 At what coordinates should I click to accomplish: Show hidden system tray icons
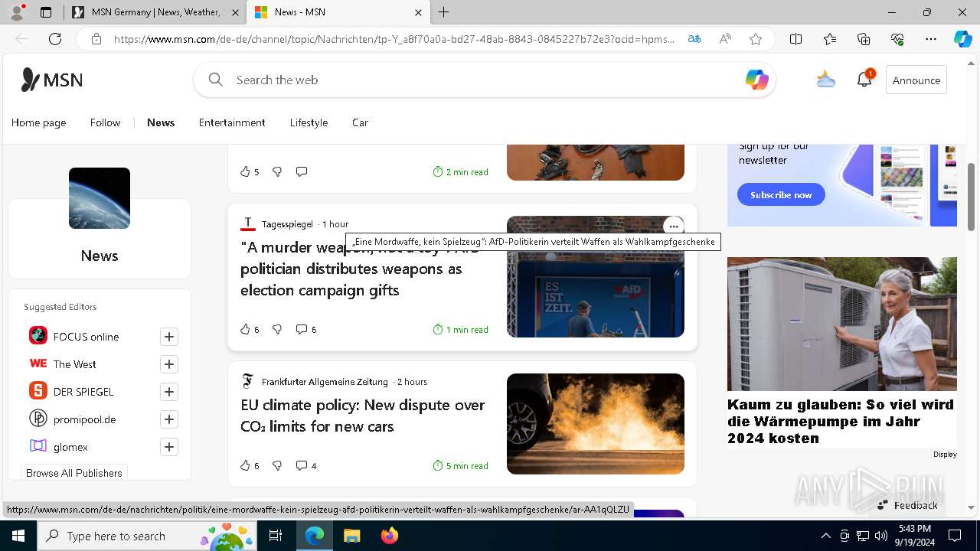point(825,536)
